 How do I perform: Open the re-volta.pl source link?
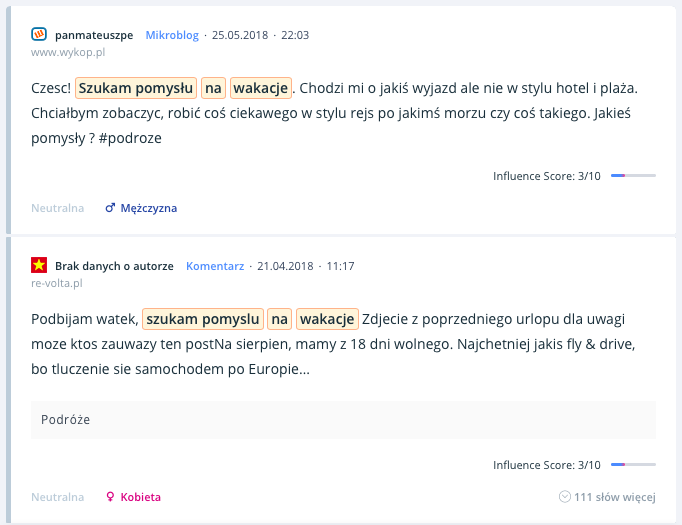pos(57,283)
